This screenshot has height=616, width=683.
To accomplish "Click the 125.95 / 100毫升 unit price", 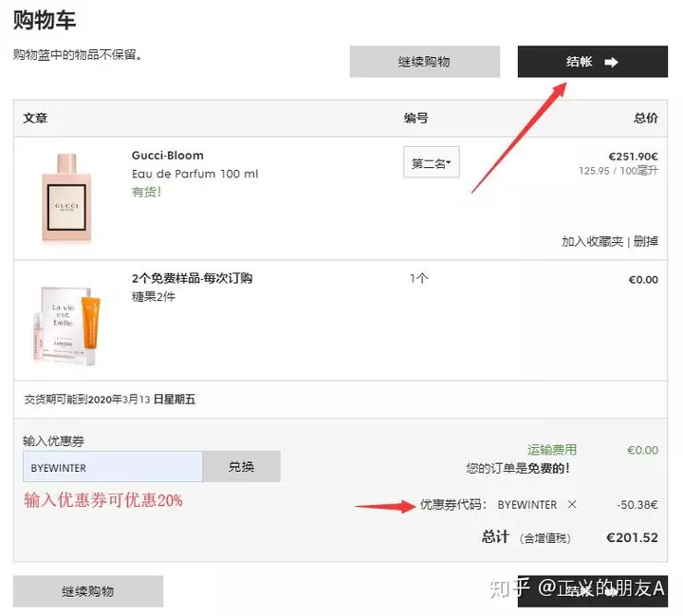I will click(x=618, y=171).
